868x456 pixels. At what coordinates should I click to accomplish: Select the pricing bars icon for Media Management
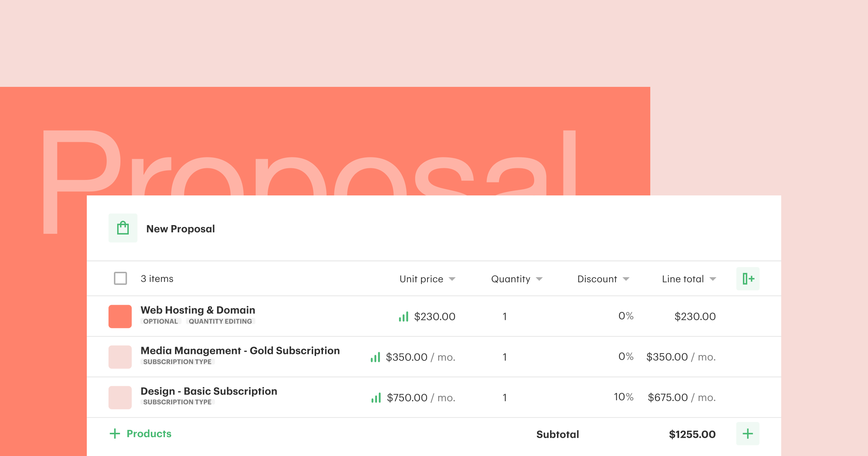(x=375, y=357)
